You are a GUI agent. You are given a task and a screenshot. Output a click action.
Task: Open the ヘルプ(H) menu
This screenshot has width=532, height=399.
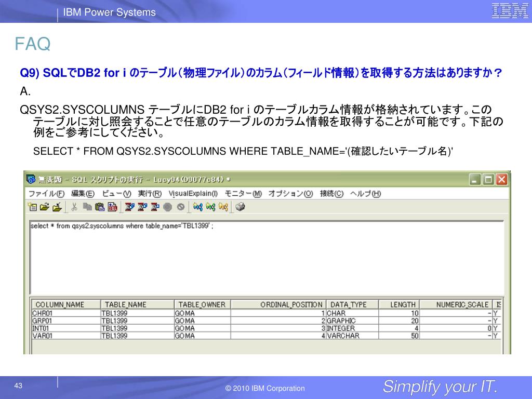366,193
